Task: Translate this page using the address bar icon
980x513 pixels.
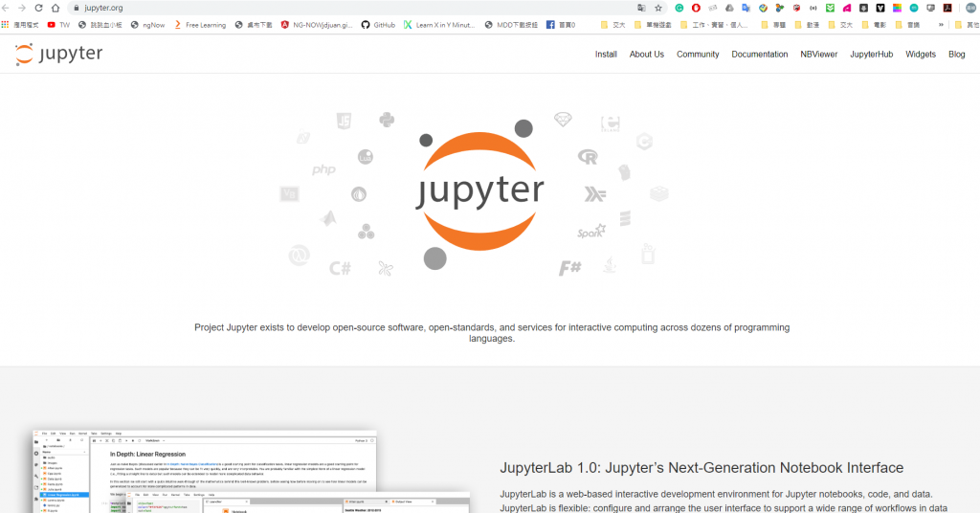Action: pyautogui.click(x=641, y=8)
